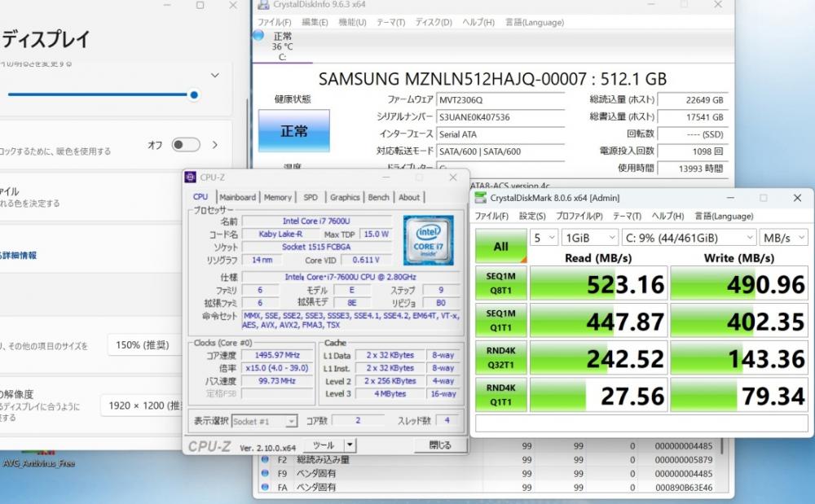
Task: Toggle the night light switch showing オフ
Action: click(x=186, y=144)
